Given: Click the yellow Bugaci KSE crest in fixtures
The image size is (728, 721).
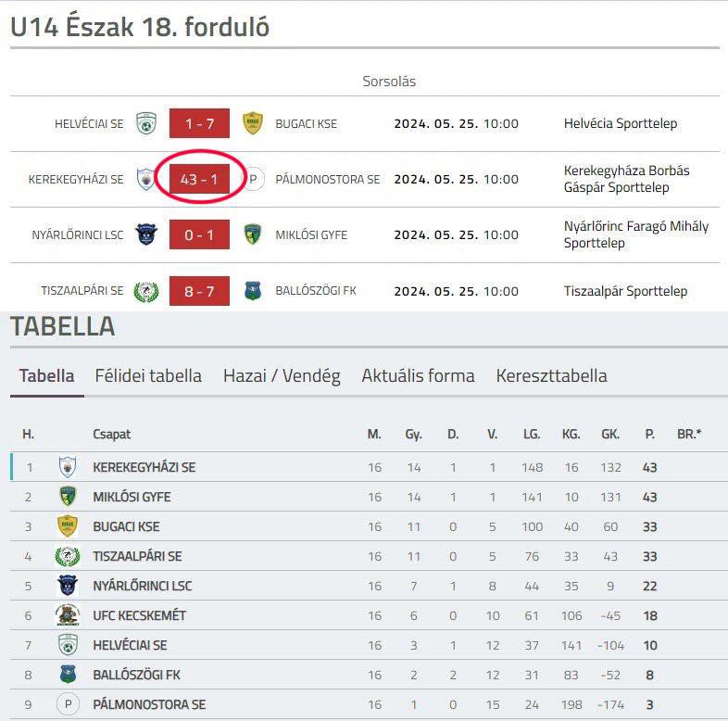Looking at the screenshot, I should (253, 123).
